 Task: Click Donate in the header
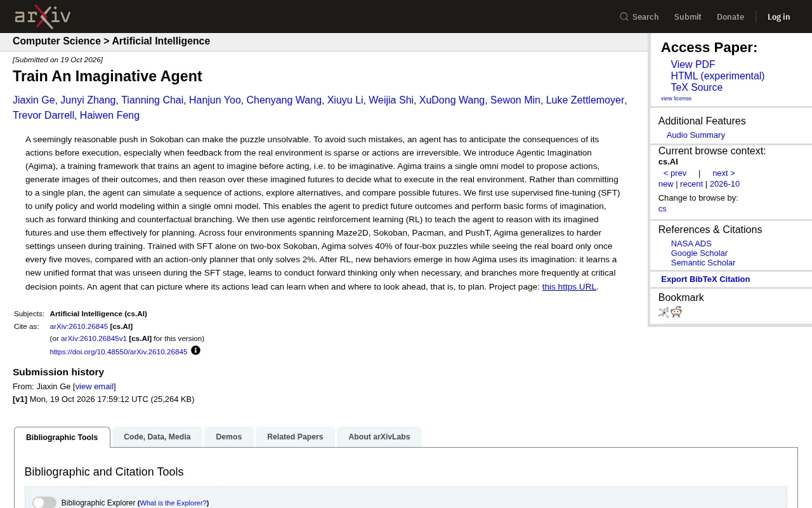tap(730, 17)
